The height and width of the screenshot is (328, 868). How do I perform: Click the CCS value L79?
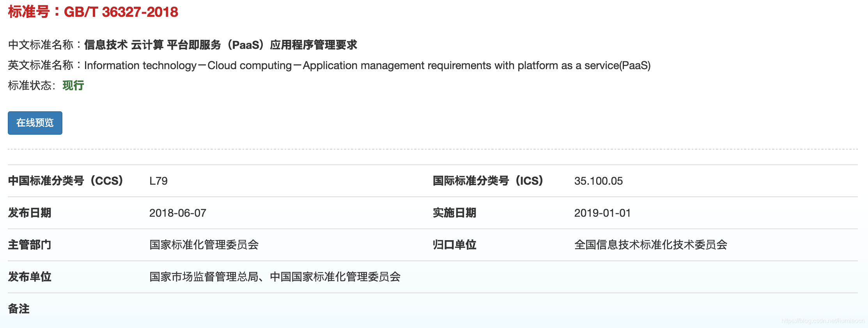[x=158, y=181]
